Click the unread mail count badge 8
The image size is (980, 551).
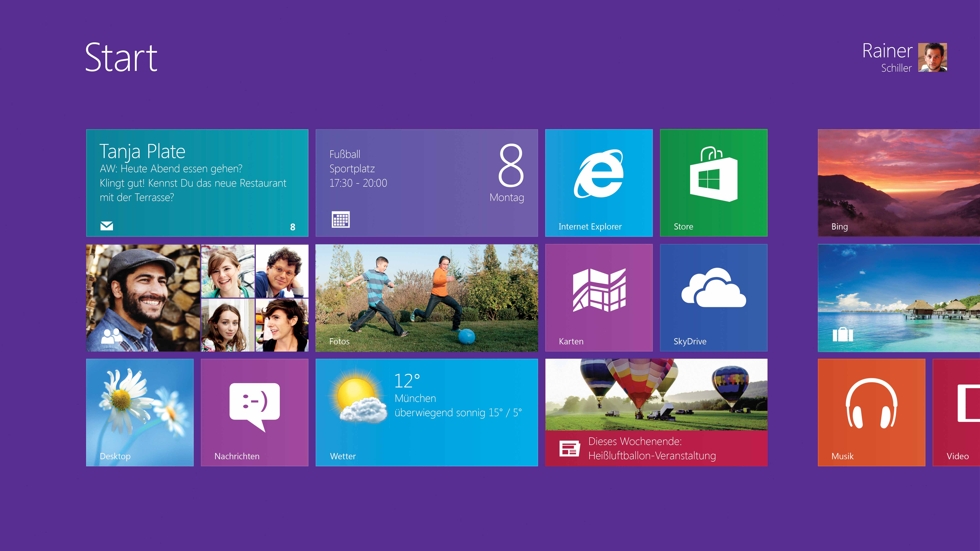pyautogui.click(x=293, y=227)
